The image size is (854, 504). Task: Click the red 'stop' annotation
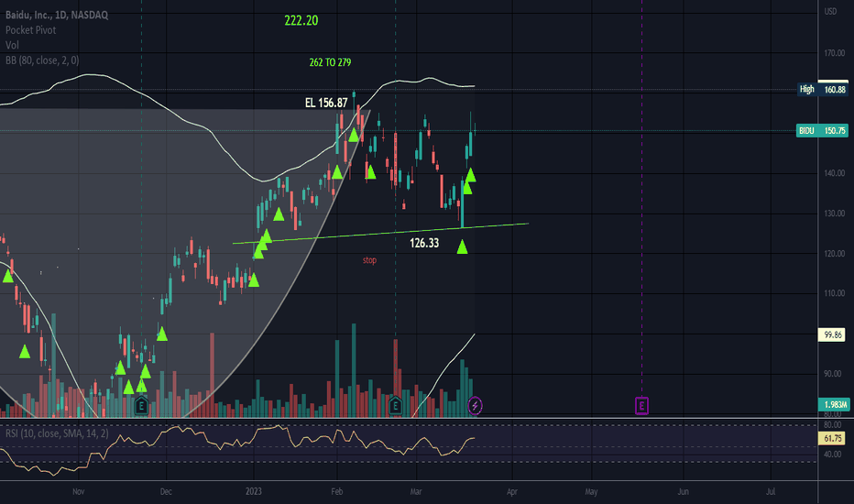(x=370, y=260)
